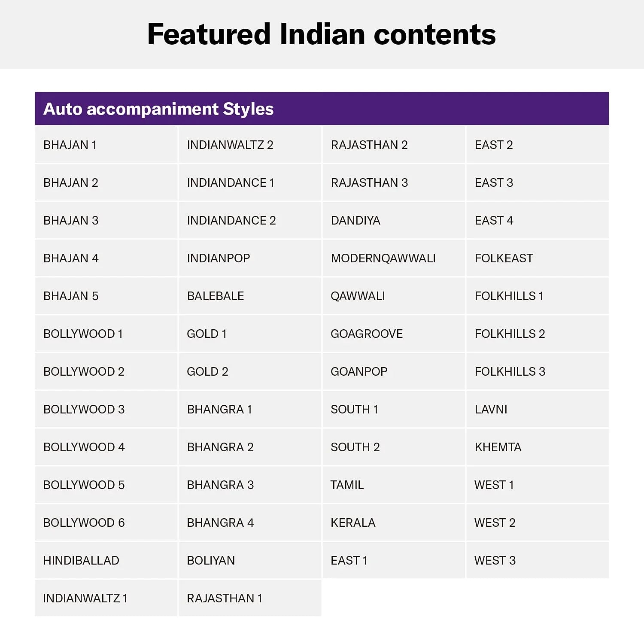Image resolution: width=644 pixels, height=644 pixels.
Task: Click the FOLKEAST style cell
Action: 504,258
